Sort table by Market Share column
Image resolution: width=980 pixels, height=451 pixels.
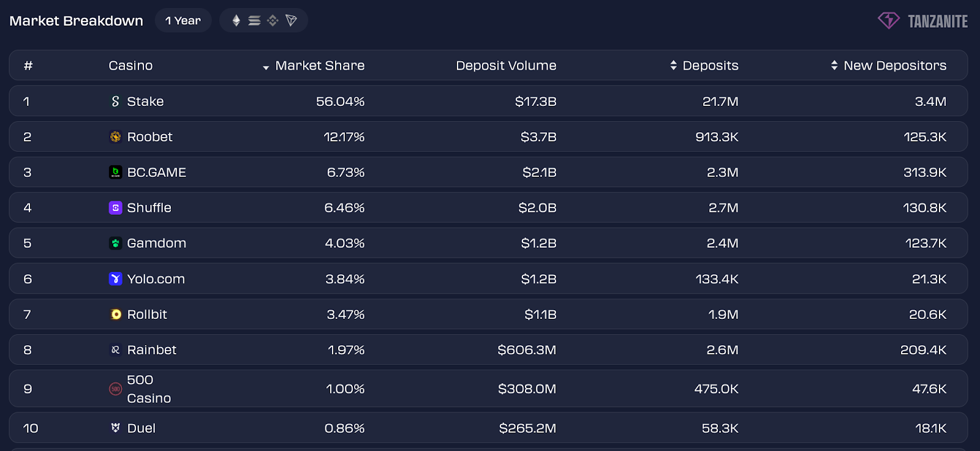tap(314, 65)
